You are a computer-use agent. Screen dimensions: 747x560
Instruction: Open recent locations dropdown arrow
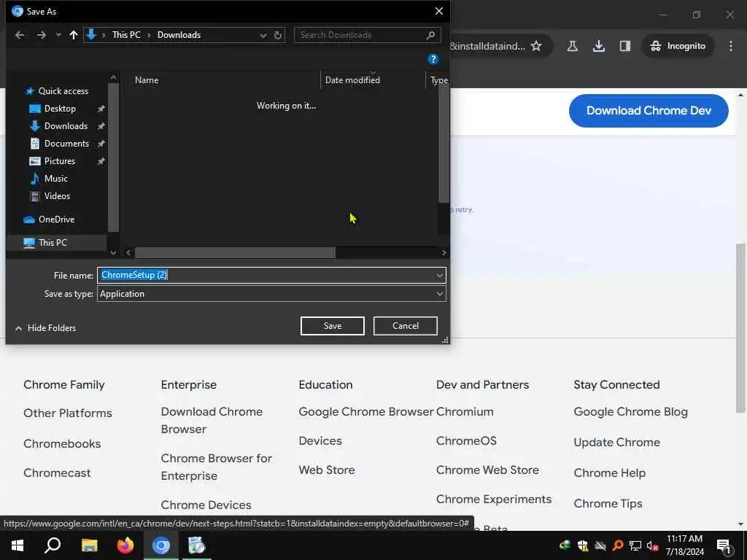pyautogui.click(x=58, y=35)
